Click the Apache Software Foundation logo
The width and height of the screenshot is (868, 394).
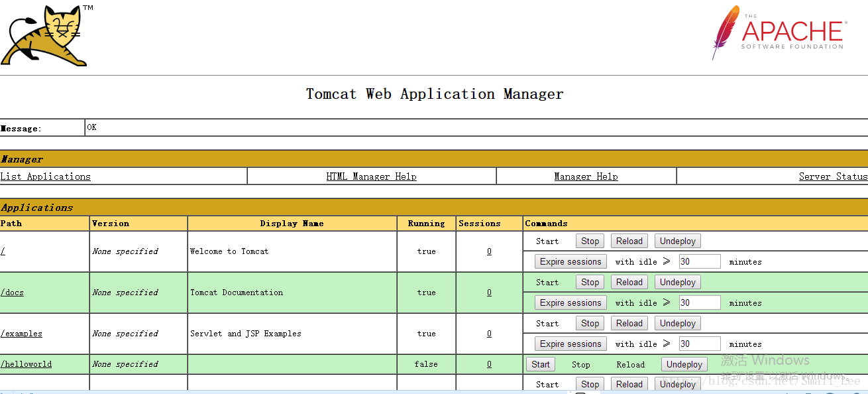coord(779,33)
